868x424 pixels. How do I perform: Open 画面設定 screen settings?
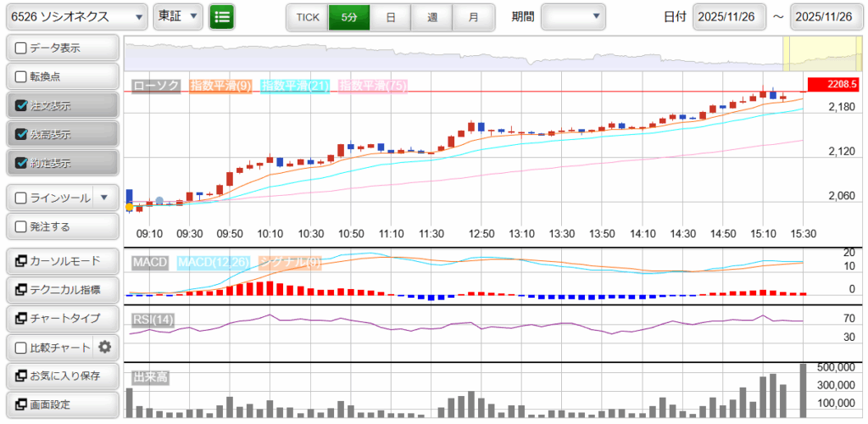(x=62, y=404)
